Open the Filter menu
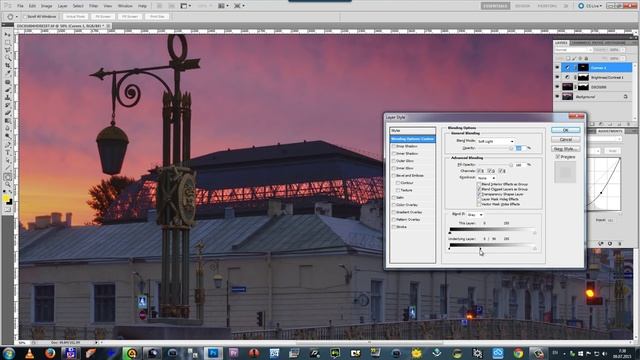640x360 pixels. [x=93, y=6]
